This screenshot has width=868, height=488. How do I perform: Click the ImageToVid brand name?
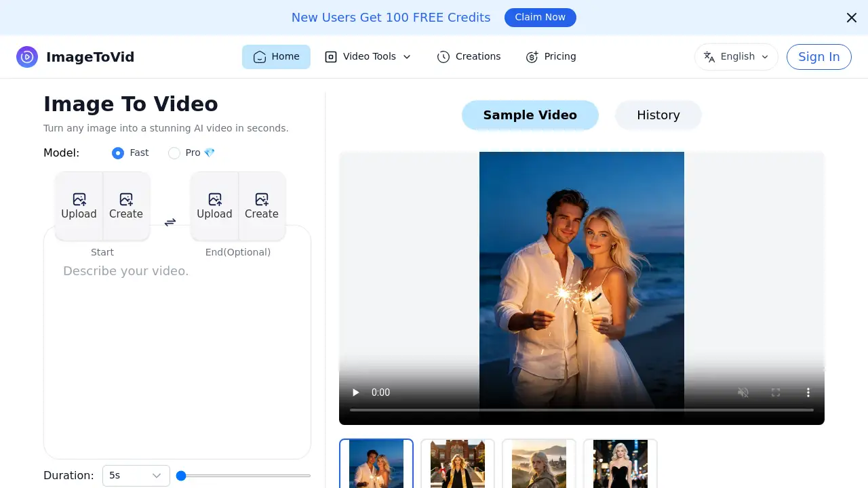coord(90,57)
